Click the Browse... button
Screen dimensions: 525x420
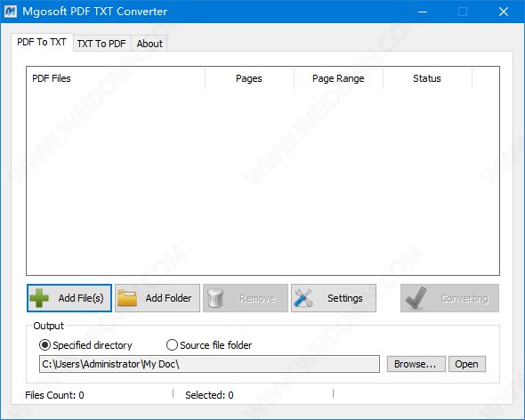(x=416, y=364)
